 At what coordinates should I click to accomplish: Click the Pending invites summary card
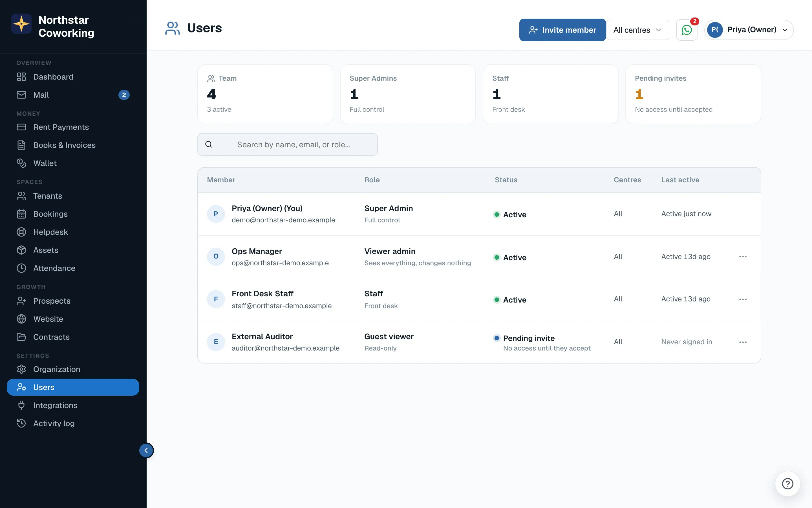pyautogui.click(x=693, y=95)
